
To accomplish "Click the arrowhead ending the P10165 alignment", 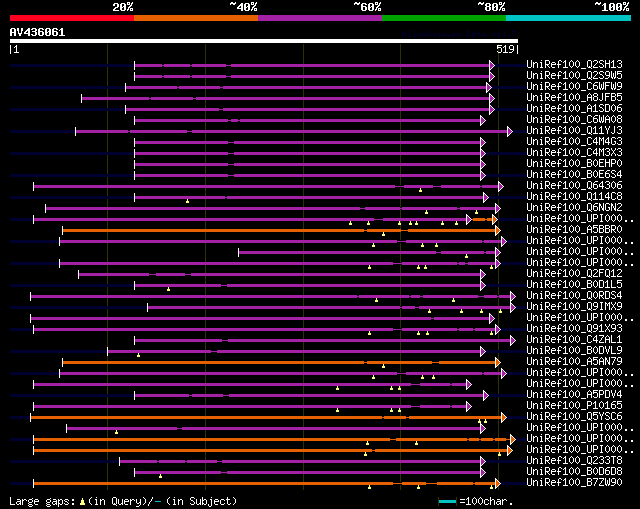I will point(469,407).
